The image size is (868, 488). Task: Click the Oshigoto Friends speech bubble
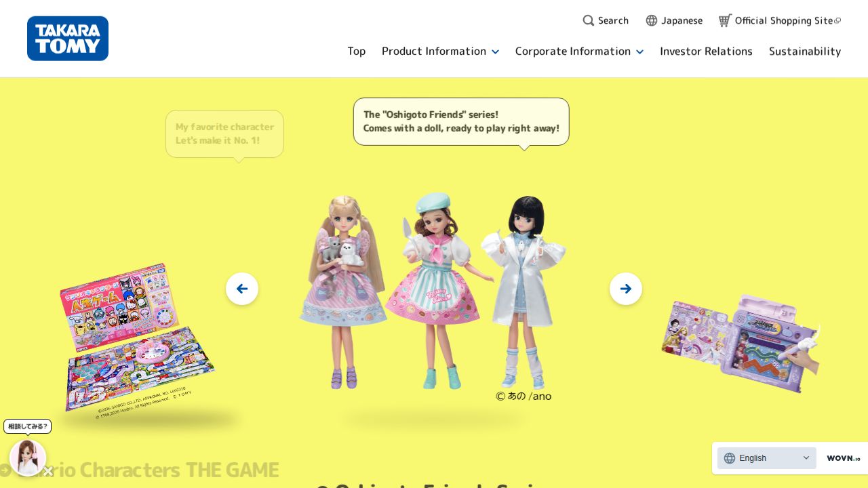(461, 122)
